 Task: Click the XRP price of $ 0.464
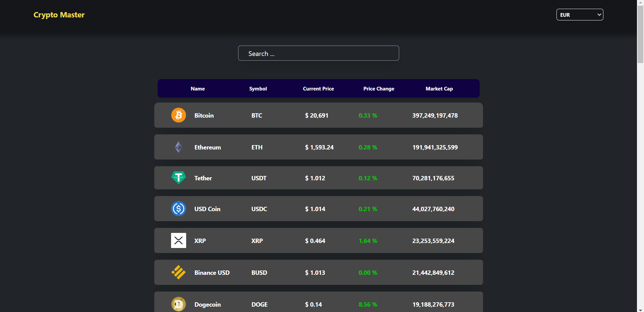(315, 240)
